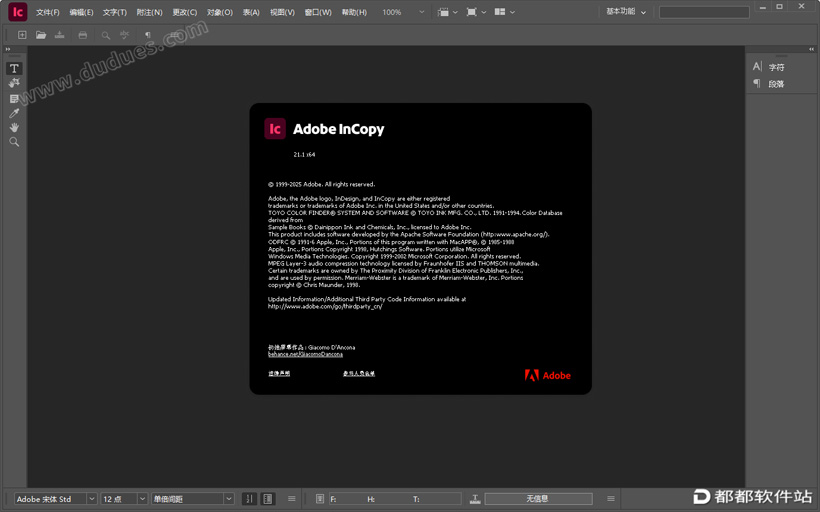The image size is (820, 512).
Task: Click the 段落 panel label
Action: tap(776, 84)
